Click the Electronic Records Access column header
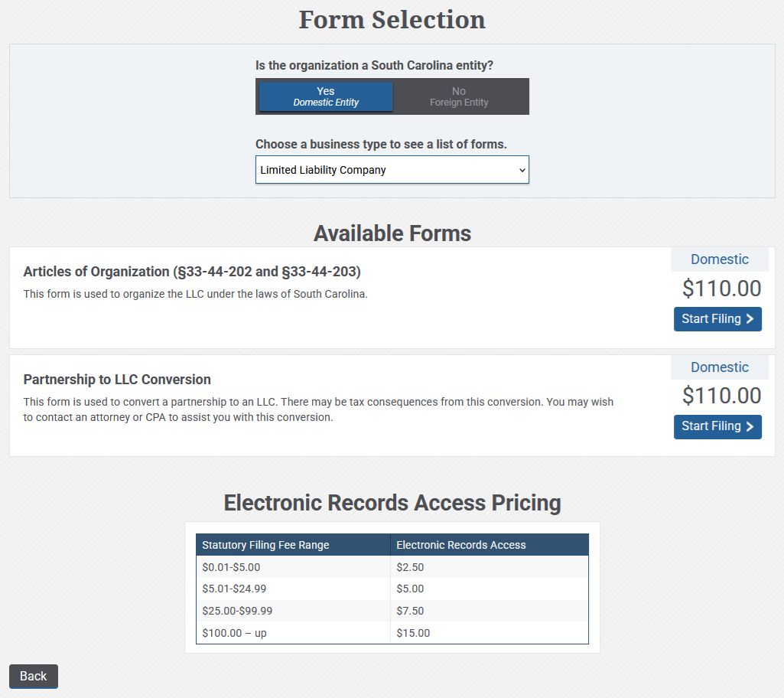 coord(461,545)
